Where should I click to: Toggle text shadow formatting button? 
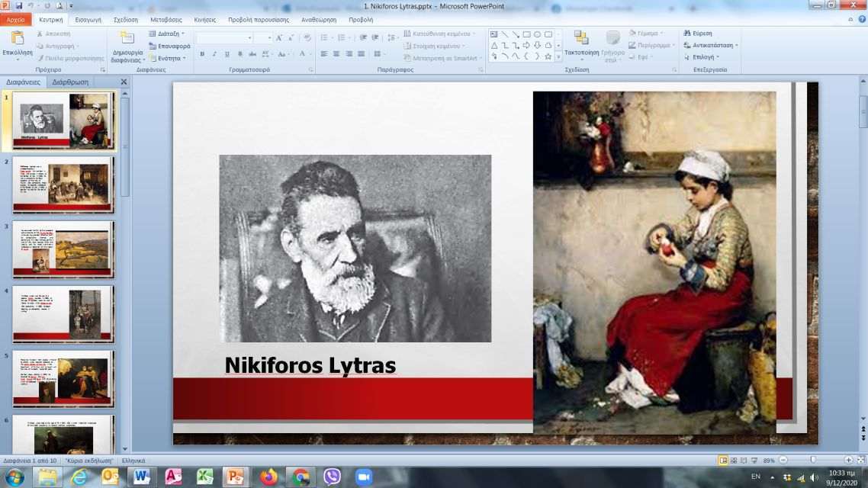(240, 53)
